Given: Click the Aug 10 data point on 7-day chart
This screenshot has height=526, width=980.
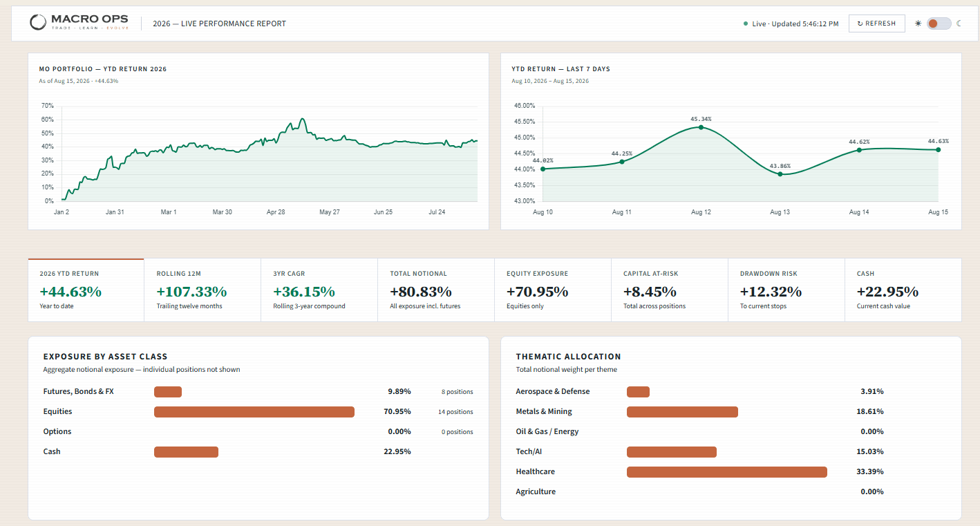Looking at the screenshot, I should 543,169.
